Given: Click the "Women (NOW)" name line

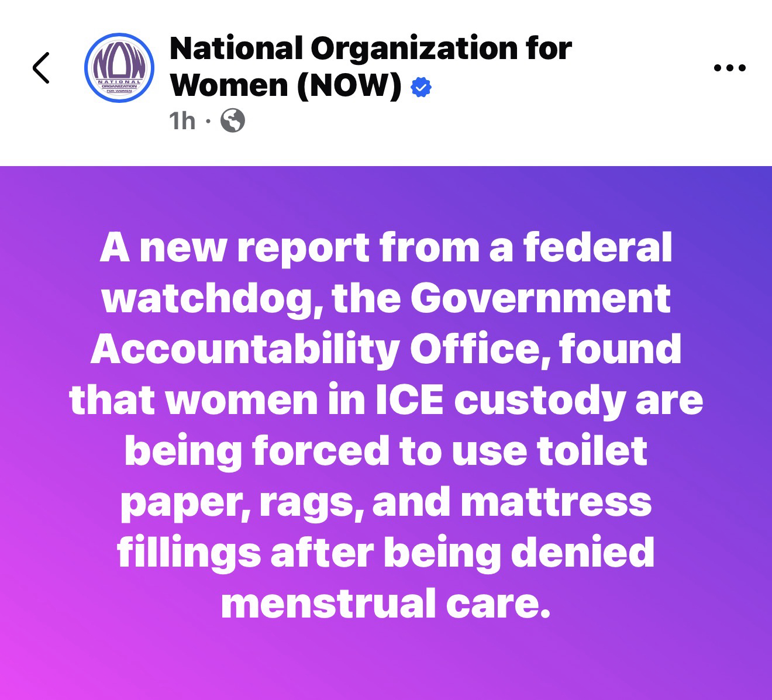Looking at the screenshot, I should pyautogui.click(x=286, y=85).
